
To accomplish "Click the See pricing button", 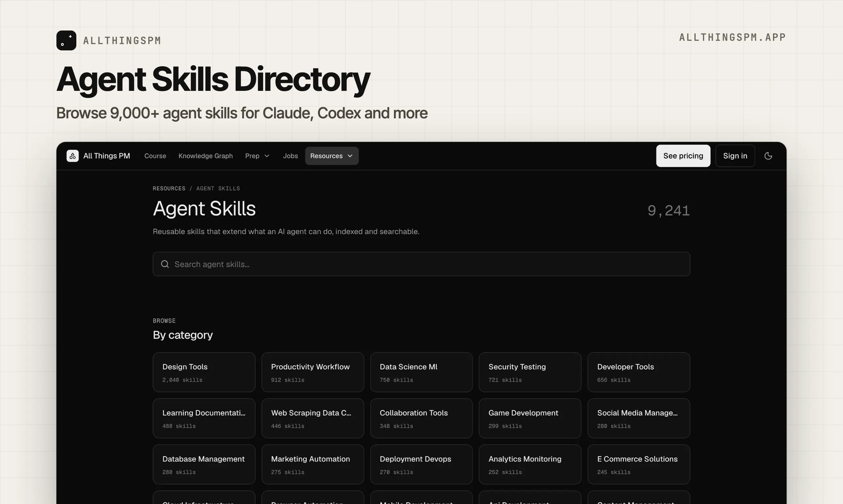I will [x=683, y=156].
